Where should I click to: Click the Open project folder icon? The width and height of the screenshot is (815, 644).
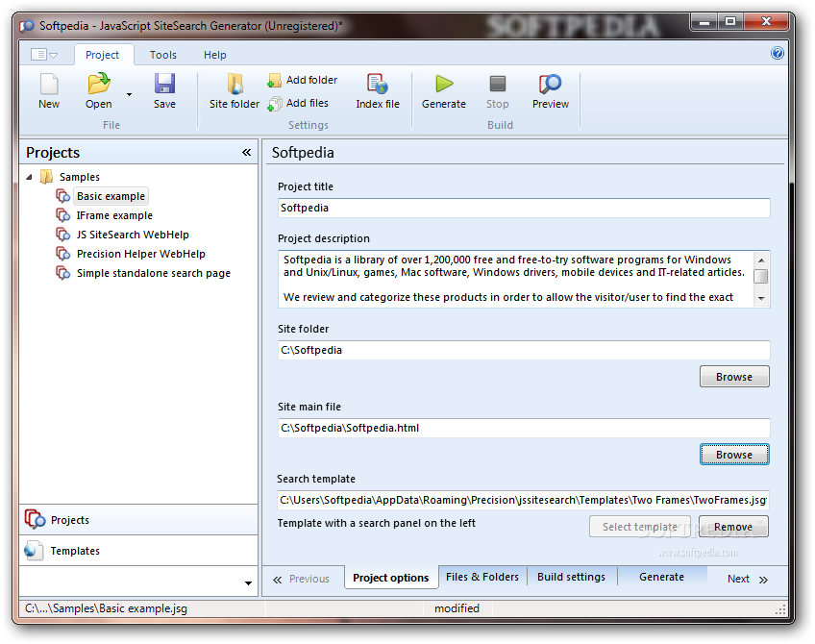click(99, 84)
